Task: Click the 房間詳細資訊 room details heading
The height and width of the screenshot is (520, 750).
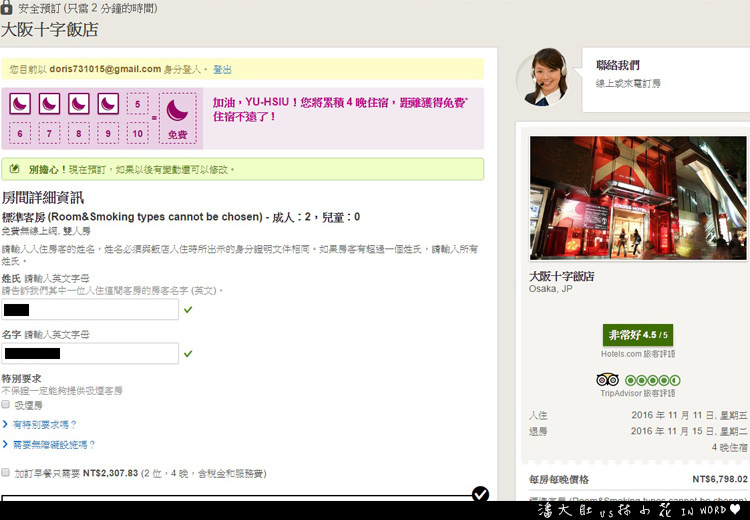Action: pyautogui.click(x=43, y=198)
